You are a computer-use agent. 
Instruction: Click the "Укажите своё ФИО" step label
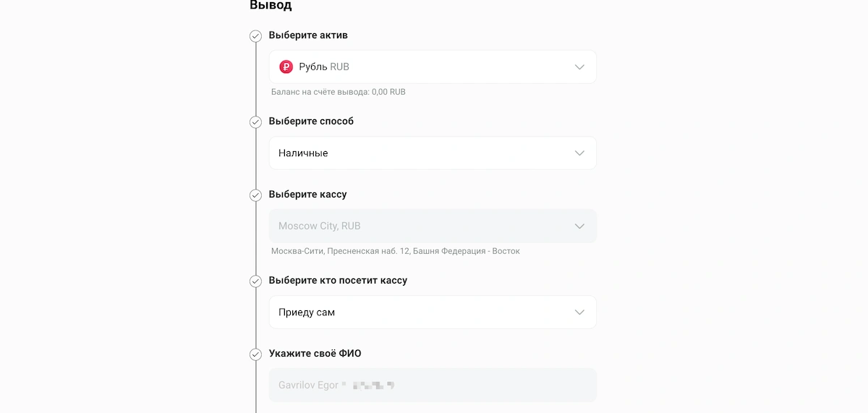[315, 354]
